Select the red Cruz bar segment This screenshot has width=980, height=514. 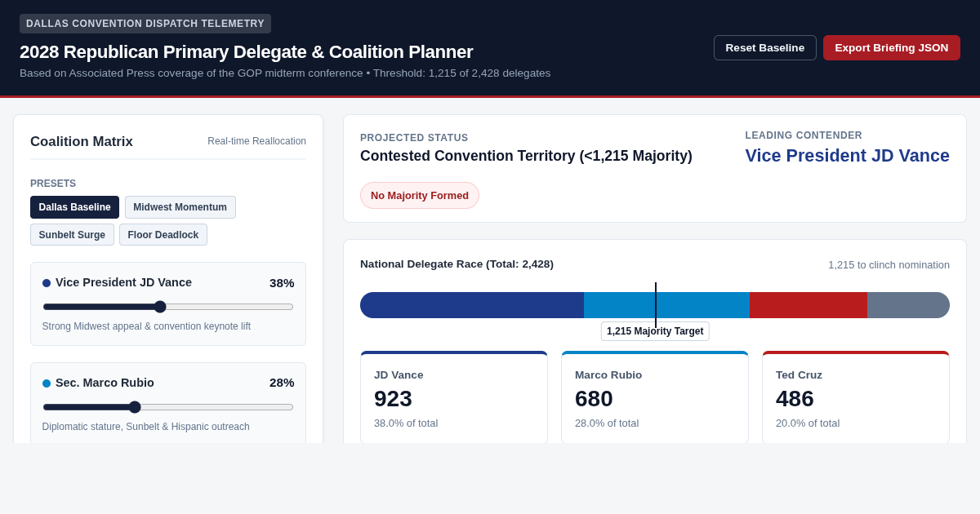(x=808, y=305)
